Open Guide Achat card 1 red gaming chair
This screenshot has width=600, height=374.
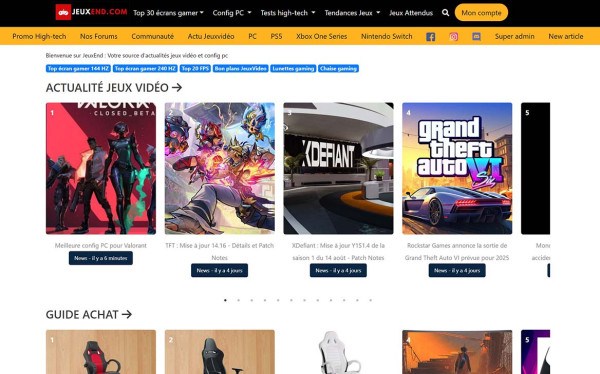101,352
